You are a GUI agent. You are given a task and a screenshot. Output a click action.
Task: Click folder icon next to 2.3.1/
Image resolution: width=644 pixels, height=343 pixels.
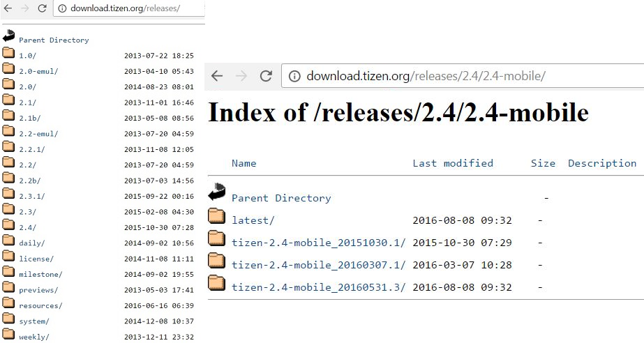tap(8, 193)
